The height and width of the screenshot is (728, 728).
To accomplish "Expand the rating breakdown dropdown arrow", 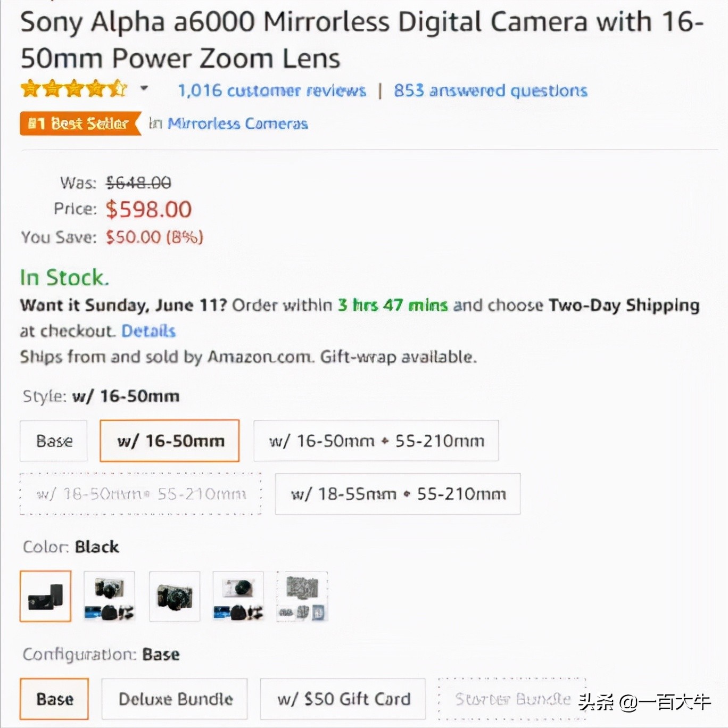I will pos(144,88).
